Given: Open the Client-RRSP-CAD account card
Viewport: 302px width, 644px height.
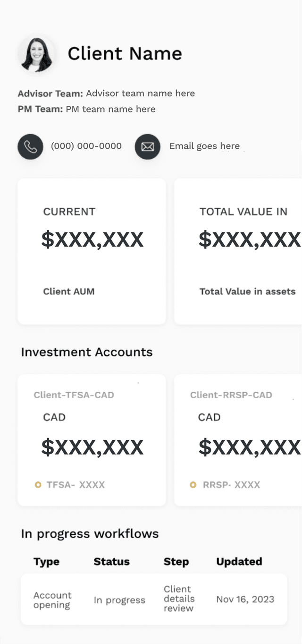Looking at the screenshot, I should 239,440.
